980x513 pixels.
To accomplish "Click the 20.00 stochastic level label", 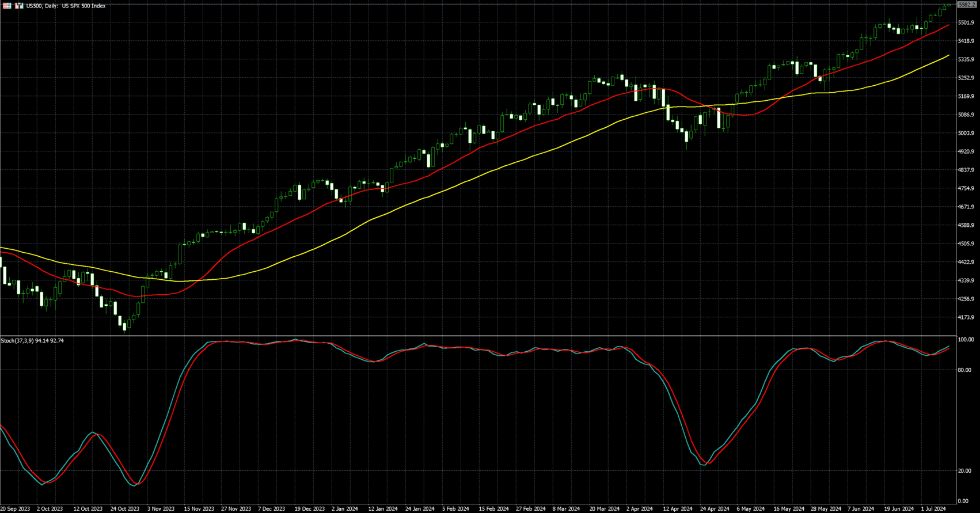I will [x=964, y=471].
